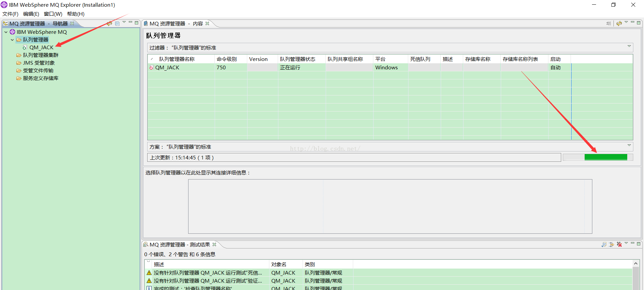Open the 过滤器 filter dropdown arrow
The height and width of the screenshot is (290, 644).
(629, 46)
